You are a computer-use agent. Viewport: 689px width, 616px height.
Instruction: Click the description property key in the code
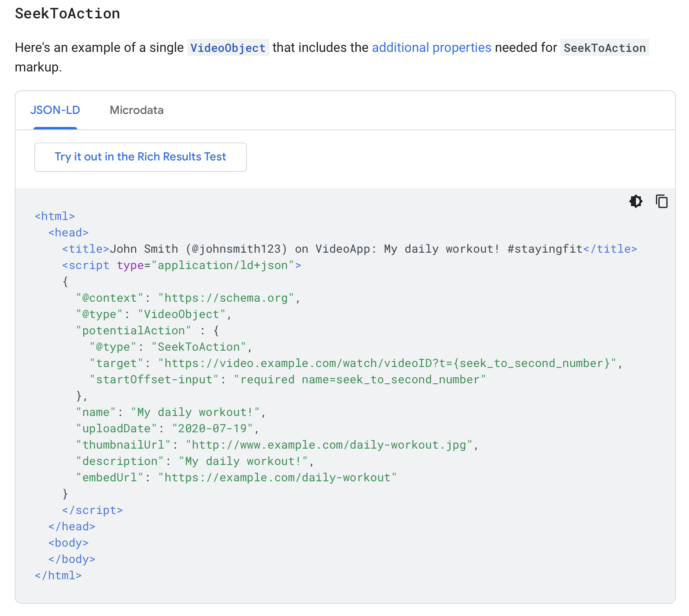120,461
